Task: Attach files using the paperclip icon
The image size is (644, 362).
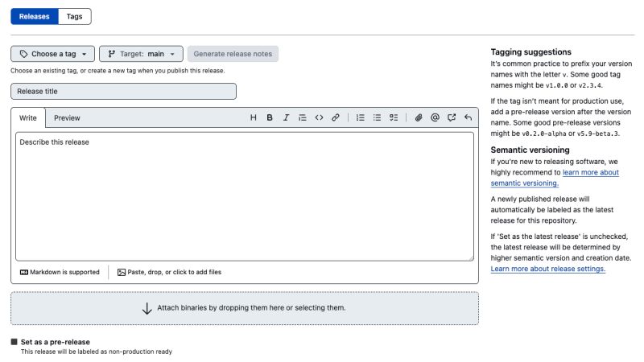Action: [x=419, y=117]
